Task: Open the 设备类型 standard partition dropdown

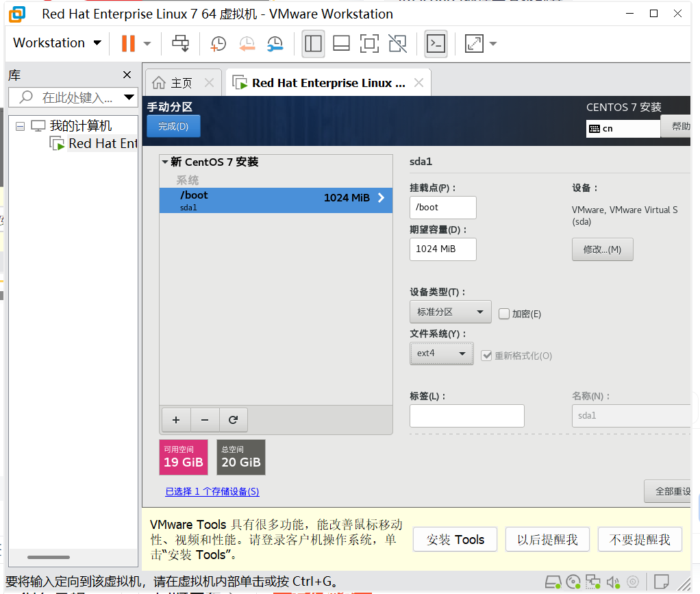Action: click(x=450, y=312)
